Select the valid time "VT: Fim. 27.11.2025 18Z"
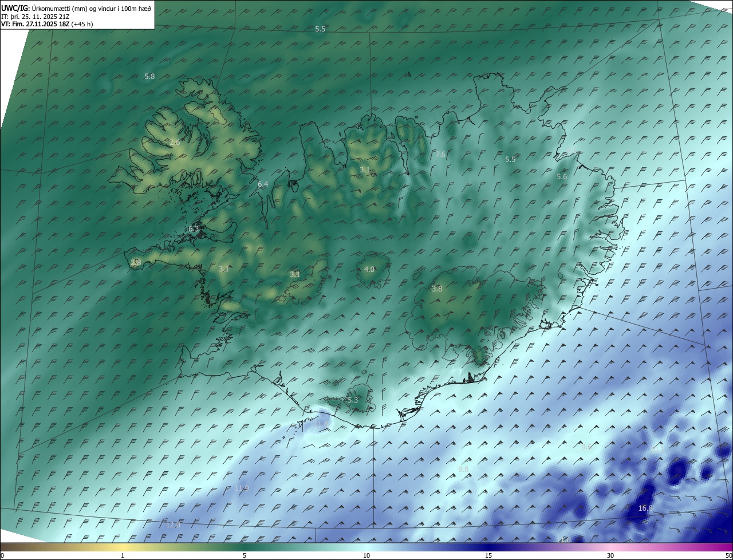Image resolution: width=733 pixels, height=560 pixels. coord(36,24)
